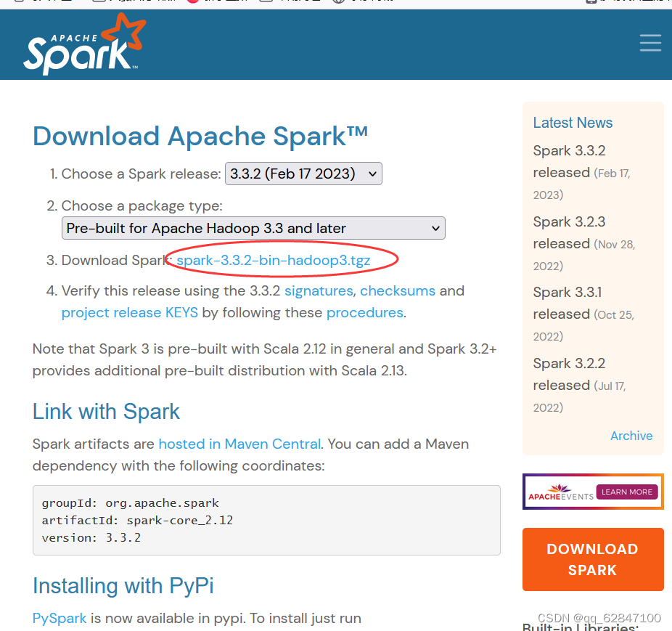Click the orange Download Spark button
This screenshot has width=672, height=631.
593,559
